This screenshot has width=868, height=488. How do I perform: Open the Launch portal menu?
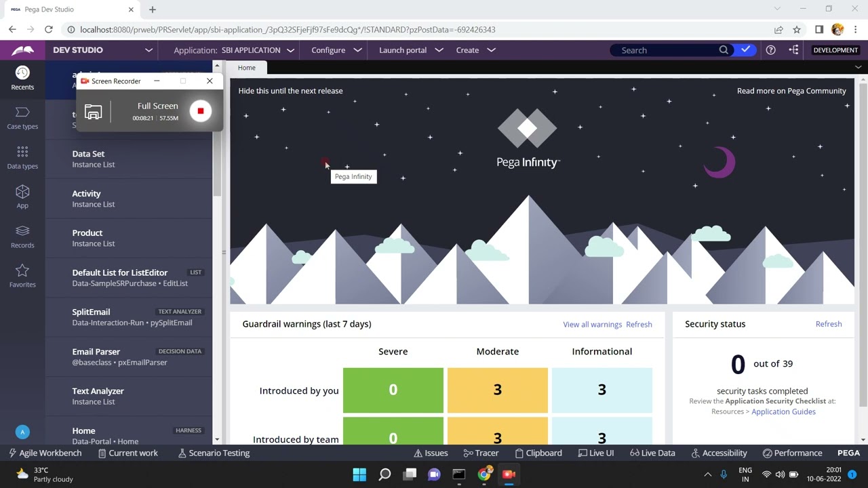point(411,50)
